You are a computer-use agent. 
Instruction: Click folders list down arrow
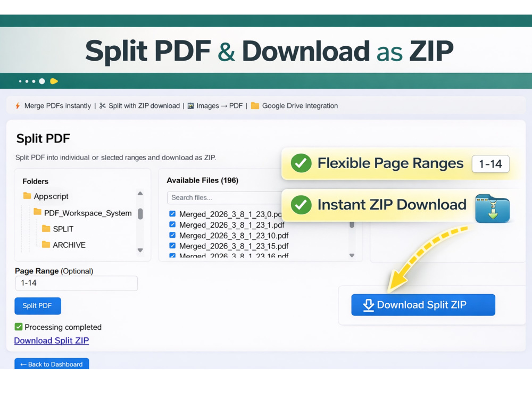[x=140, y=251]
